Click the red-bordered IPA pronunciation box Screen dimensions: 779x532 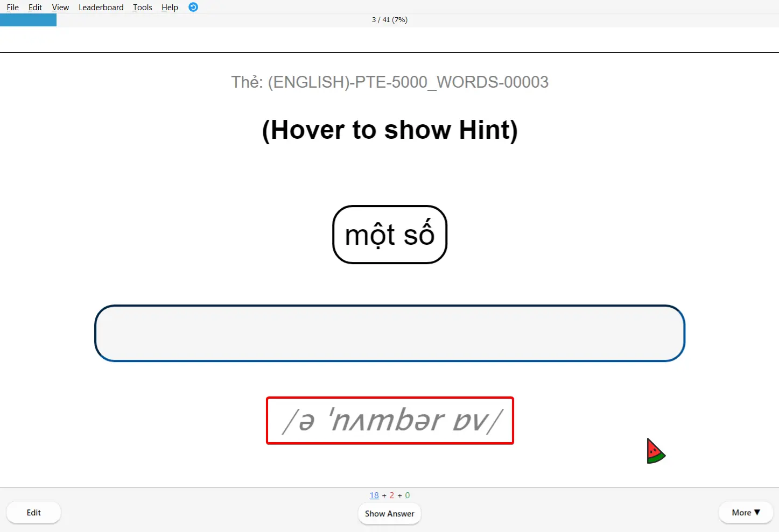389,421
